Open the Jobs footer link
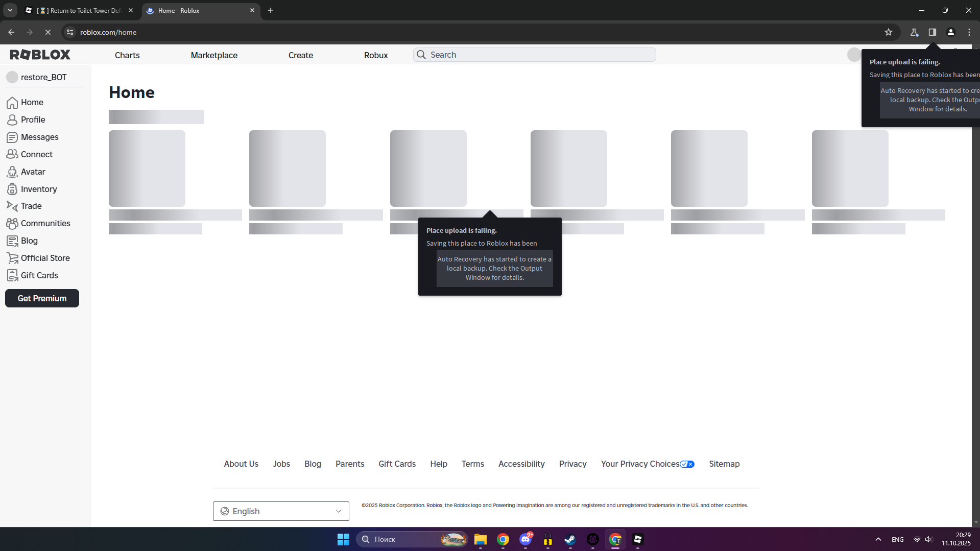This screenshot has width=980, height=551. (281, 464)
